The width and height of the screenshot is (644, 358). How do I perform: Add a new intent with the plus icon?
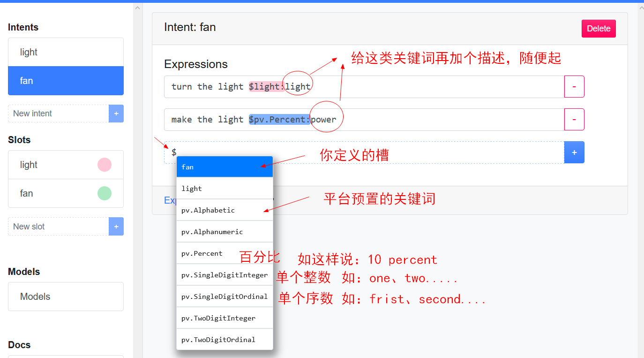tap(116, 114)
